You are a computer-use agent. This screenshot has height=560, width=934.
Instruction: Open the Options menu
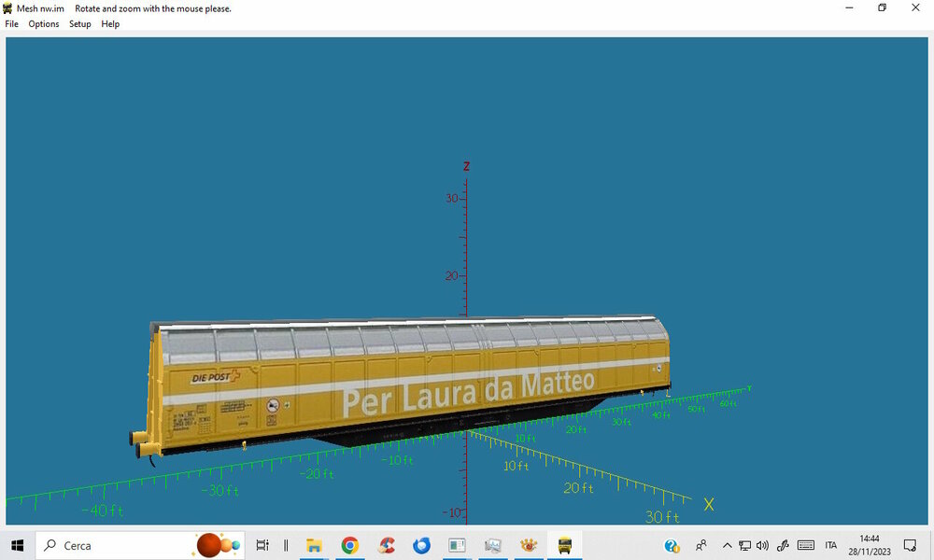(x=44, y=24)
